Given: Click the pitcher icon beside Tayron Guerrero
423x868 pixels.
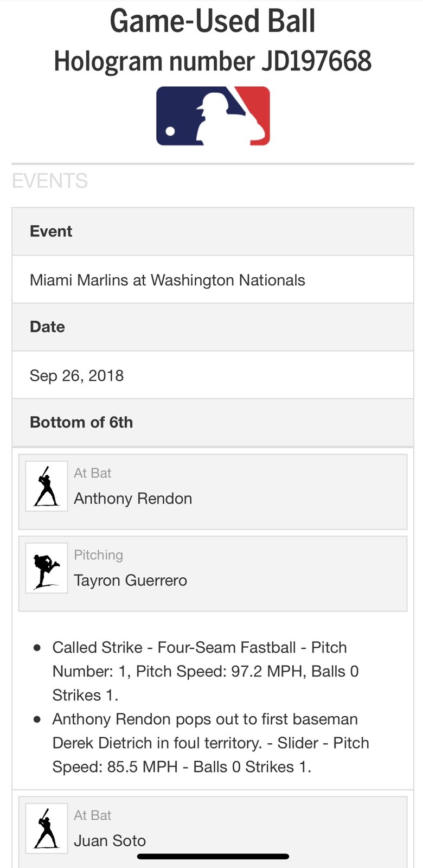Looking at the screenshot, I should 47,568.
